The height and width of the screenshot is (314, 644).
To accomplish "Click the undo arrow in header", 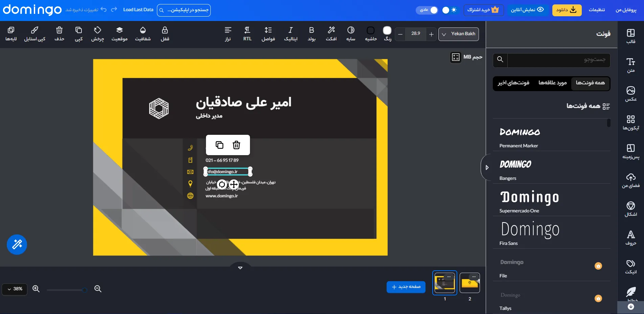I will (103, 9).
